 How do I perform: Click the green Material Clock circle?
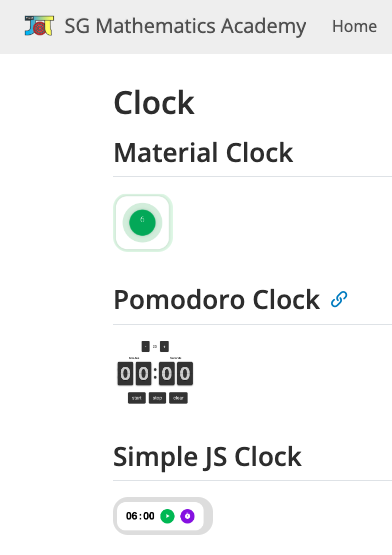142,223
